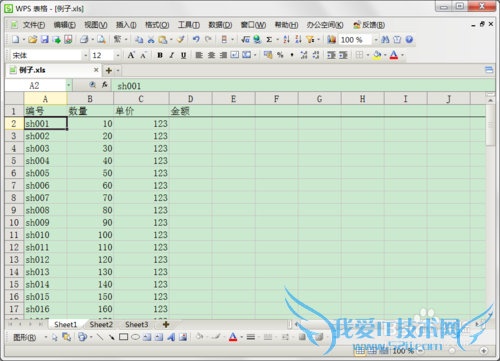Viewport: 500px width, 361px height.
Task: Paste with the clipboard icon
Action: click(163, 39)
